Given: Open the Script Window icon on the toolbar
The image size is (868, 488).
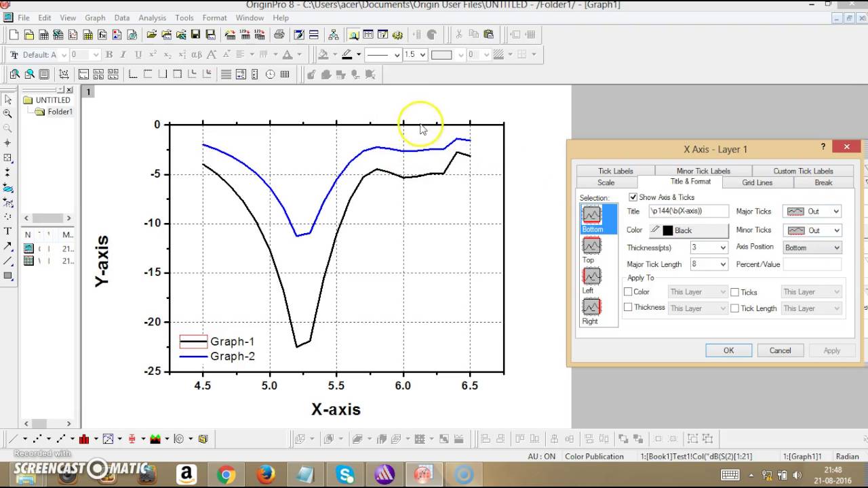Looking at the screenshot, I should pyautogui.click(x=298, y=35).
